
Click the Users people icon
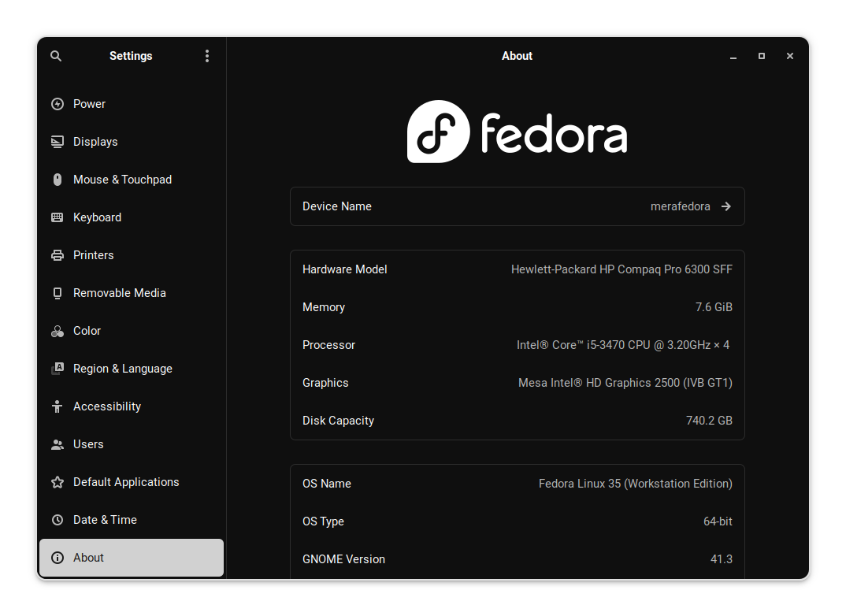pos(58,444)
